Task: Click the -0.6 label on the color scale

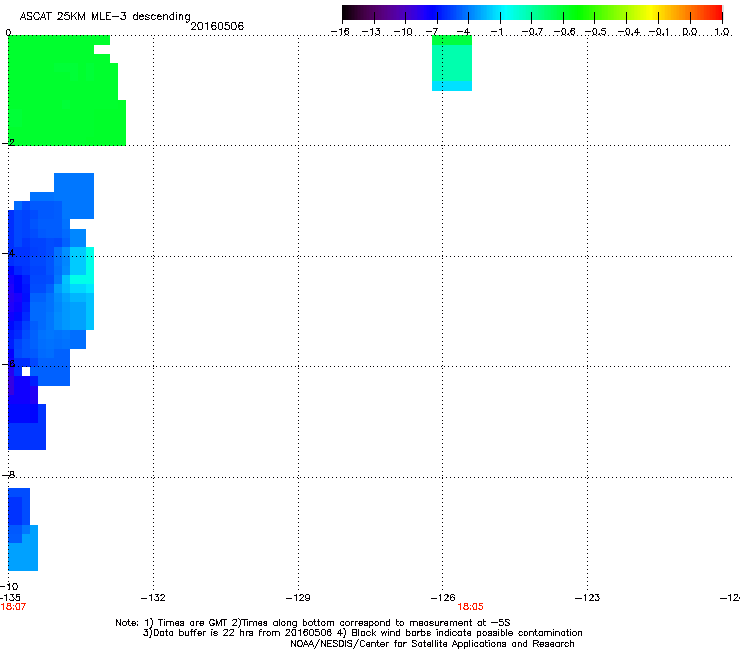Action: pos(564,32)
